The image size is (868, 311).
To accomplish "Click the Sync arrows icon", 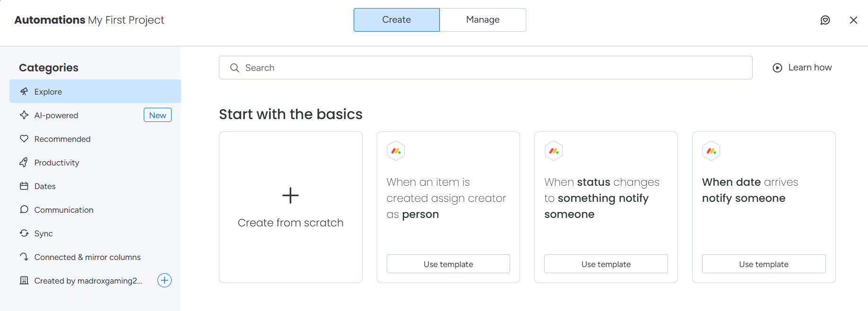I will 24,233.
